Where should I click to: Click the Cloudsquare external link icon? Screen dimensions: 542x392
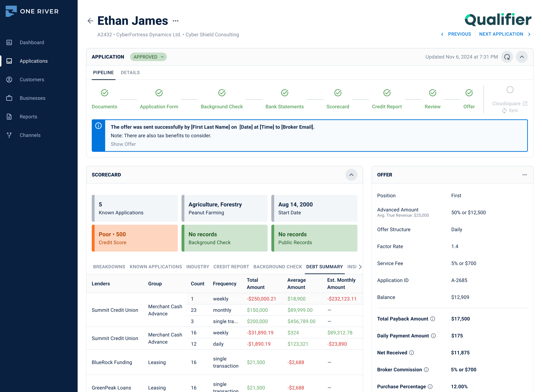[x=525, y=104]
